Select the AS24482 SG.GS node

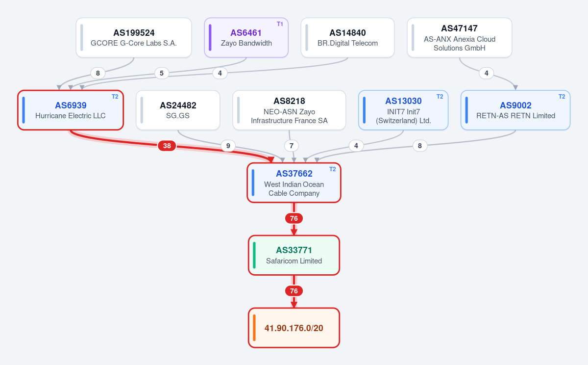coord(178,110)
